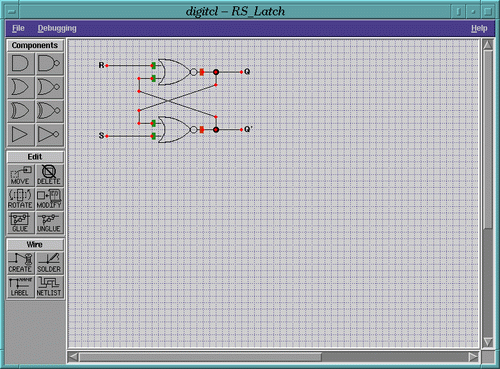Choose the XOR gate component
Screen dimensions: 500x369
pyautogui.click(x=20, y=111)
